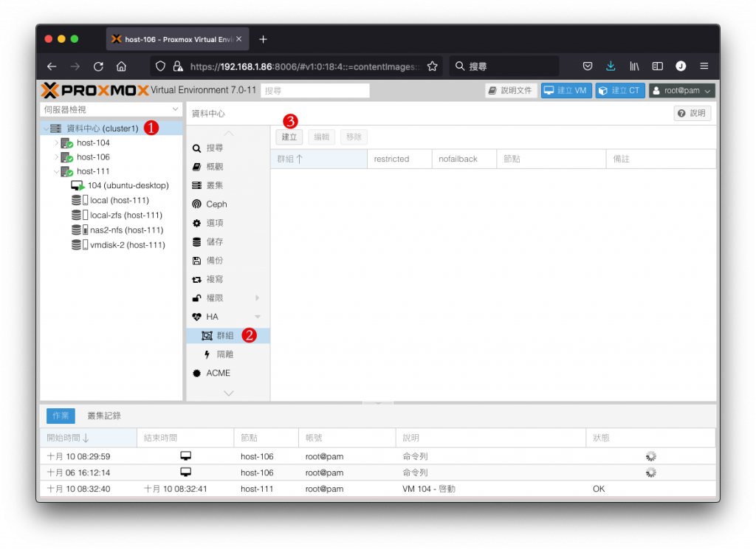Select local (host-111) storage
This screenshot has width=756, height=550.
(120, 201)
